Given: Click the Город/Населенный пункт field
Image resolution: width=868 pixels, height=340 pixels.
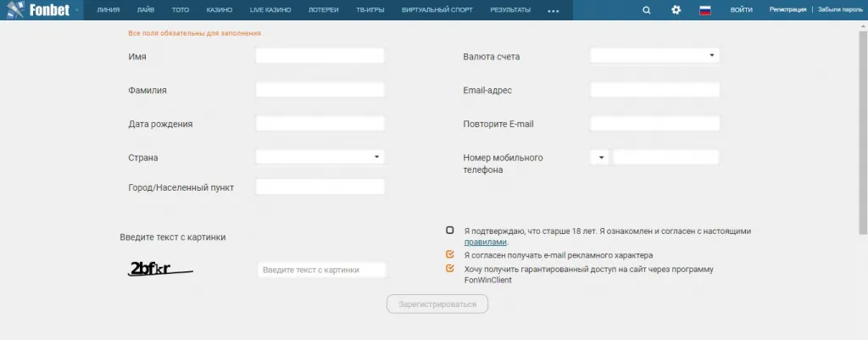Looking at the screenshot, I should pos(320,187).
